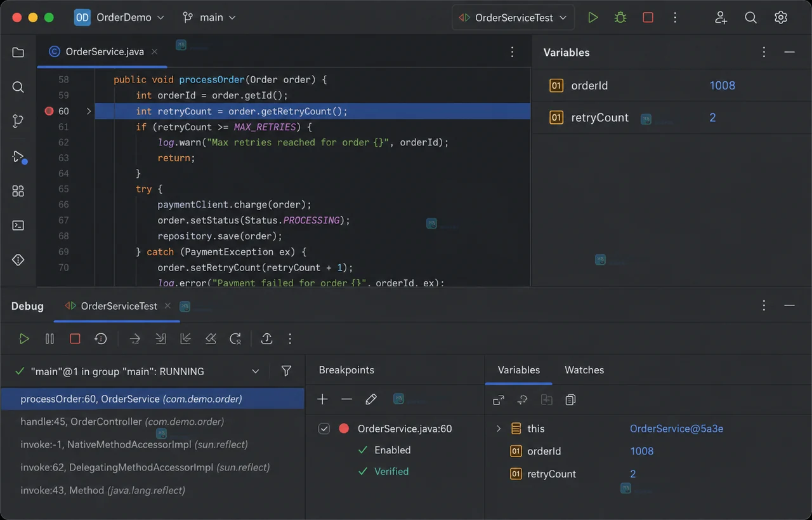Screen dimensions: 812x520
Task: Open the Terminal sidebar icon
Action: 18,225
